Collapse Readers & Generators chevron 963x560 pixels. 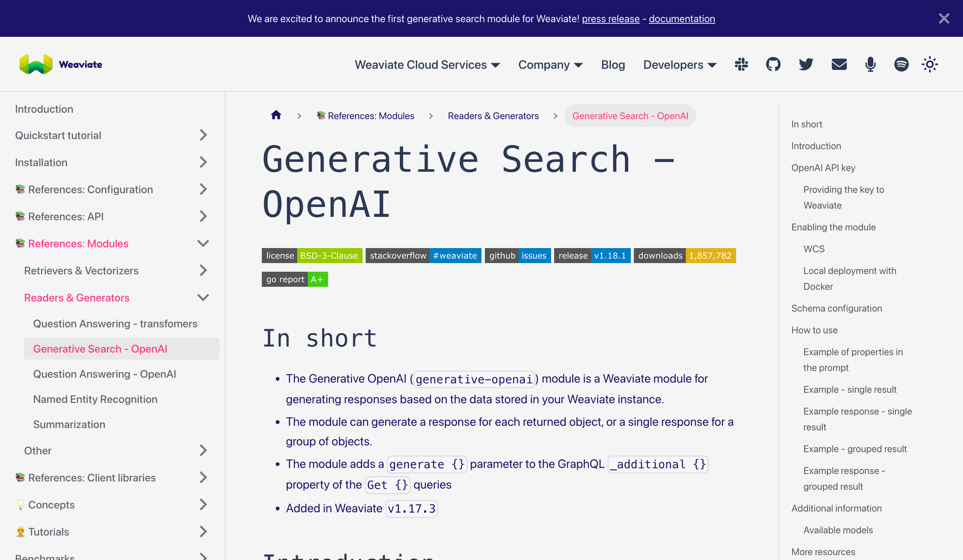click(203, 297)
